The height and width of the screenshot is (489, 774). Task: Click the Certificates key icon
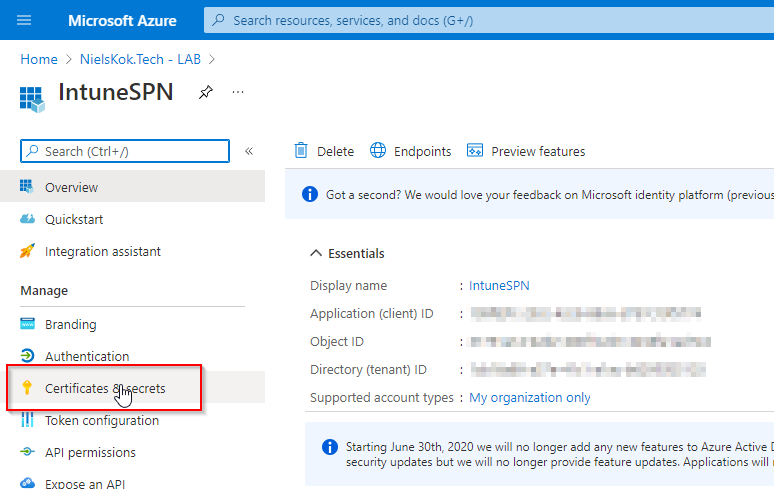27,387
